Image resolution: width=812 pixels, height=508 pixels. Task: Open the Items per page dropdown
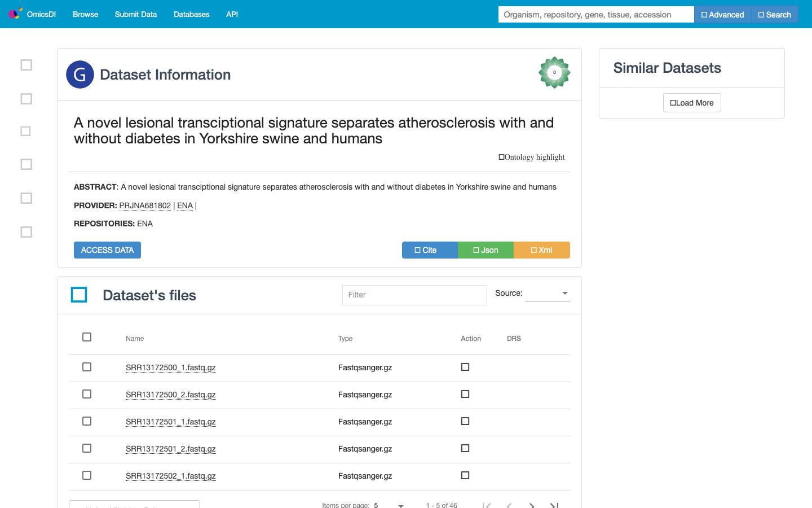pos(389,505)
